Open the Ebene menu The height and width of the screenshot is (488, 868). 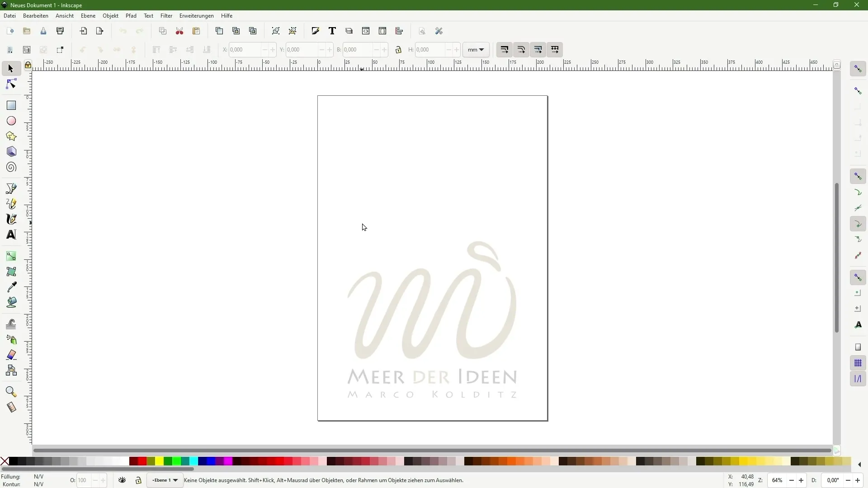88,16
